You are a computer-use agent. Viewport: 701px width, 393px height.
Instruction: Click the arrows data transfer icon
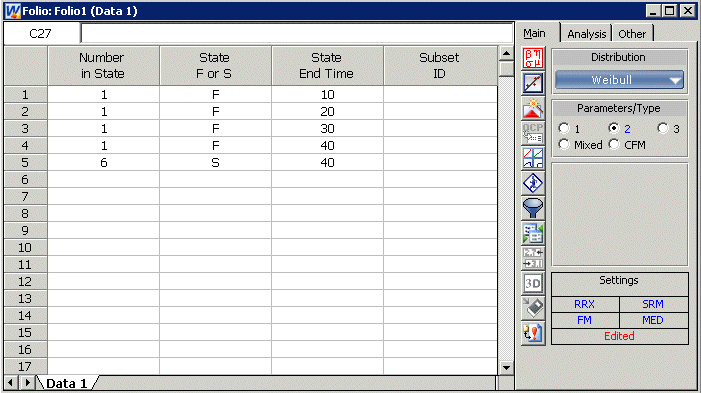pyautogui.click(x=533, y=258)
